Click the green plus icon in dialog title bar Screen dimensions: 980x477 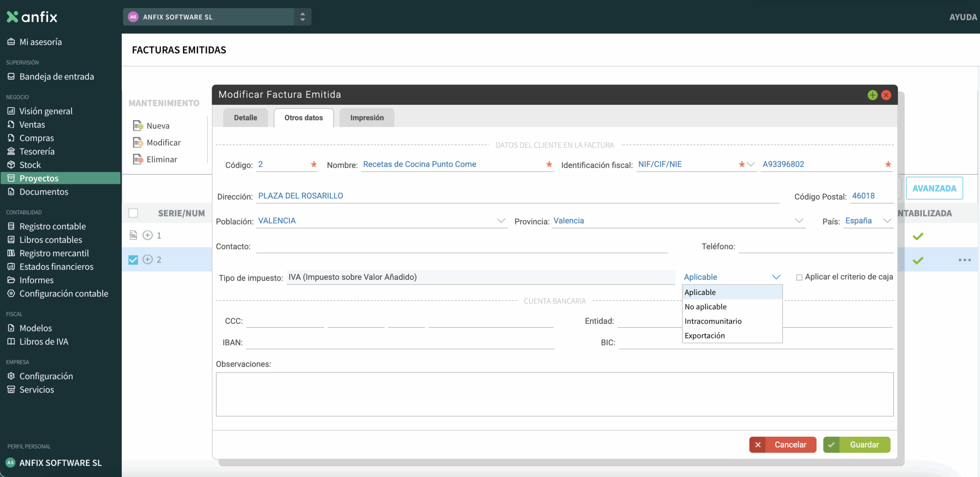pyautogui.click(x=872, y=95)
